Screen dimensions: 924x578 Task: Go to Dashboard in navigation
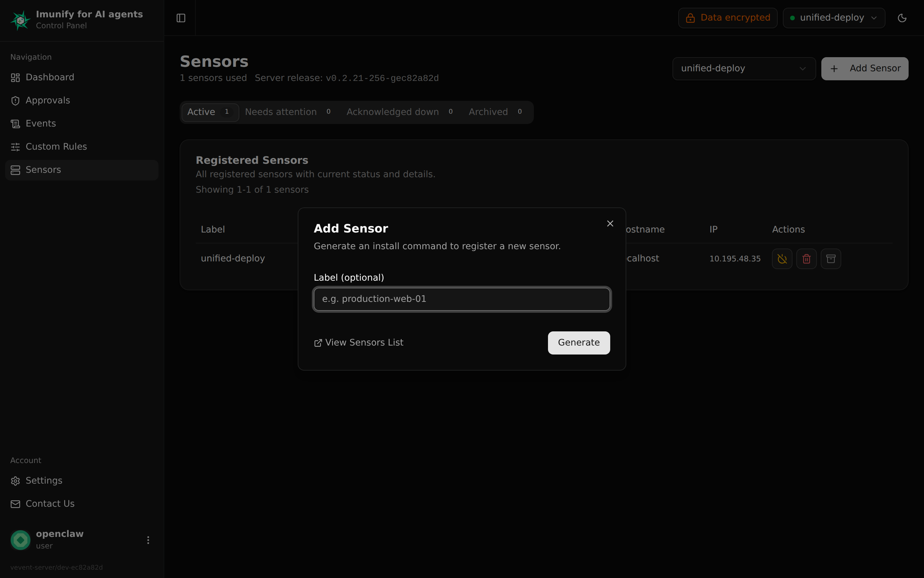(x=82, y=78)
